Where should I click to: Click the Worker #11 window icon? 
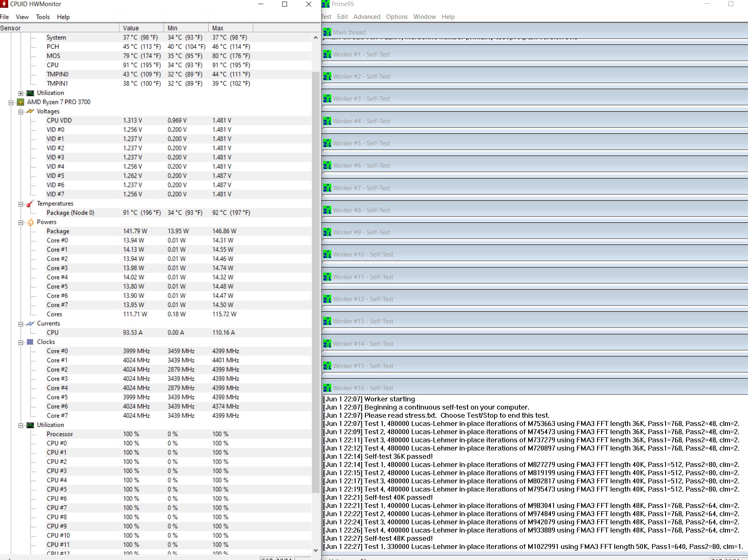[327, 277]
